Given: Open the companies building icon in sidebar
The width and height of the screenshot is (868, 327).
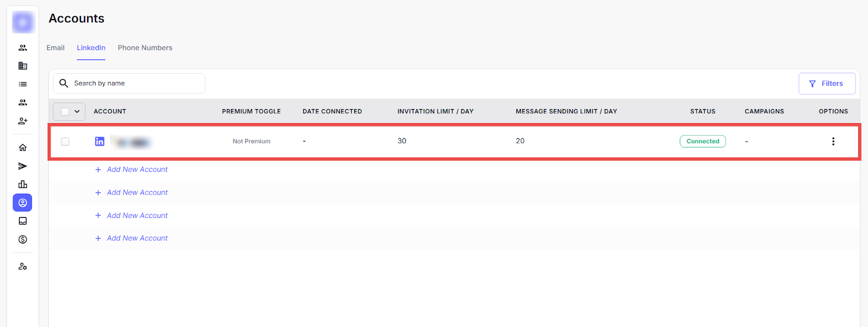Looking at the screenshot, I should (23, 66).
